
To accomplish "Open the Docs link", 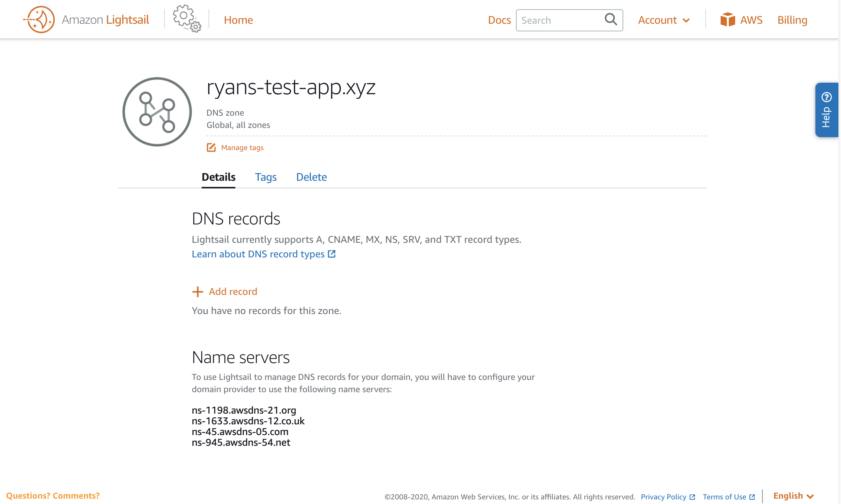I will 499,20.
